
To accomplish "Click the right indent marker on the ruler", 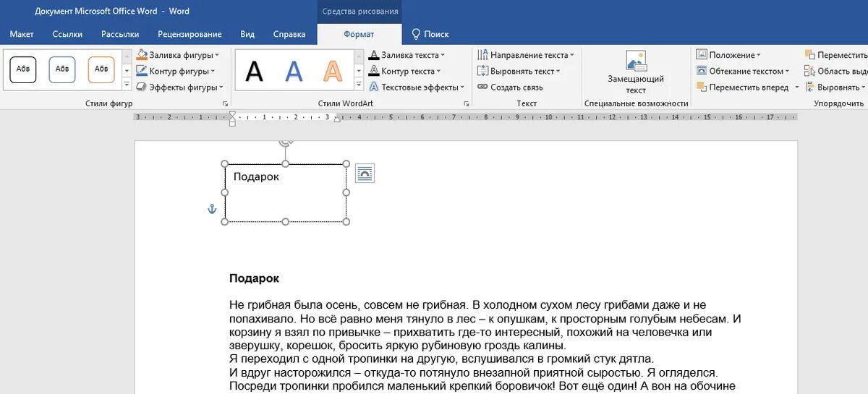I will [337, 119].
